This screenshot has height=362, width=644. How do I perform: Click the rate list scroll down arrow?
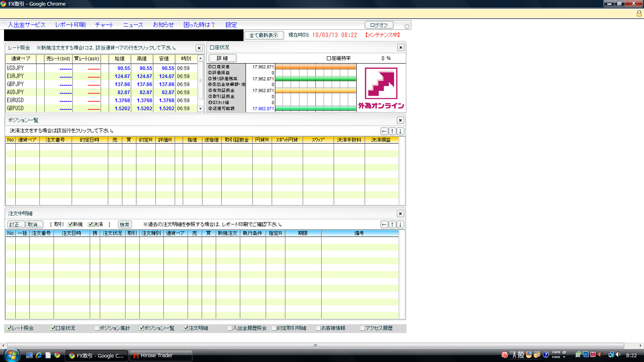[x=200, y=109]
